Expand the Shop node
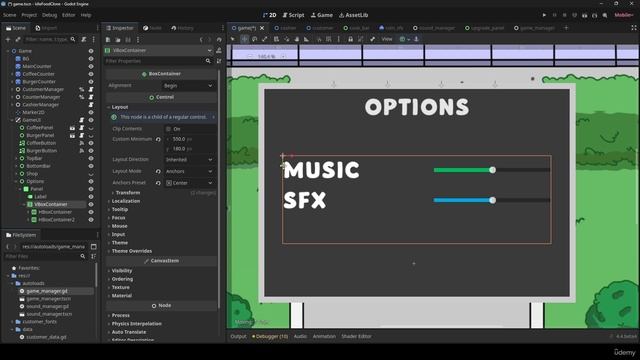The height and width of the screenshot is (360, 640). pos(16,174)
